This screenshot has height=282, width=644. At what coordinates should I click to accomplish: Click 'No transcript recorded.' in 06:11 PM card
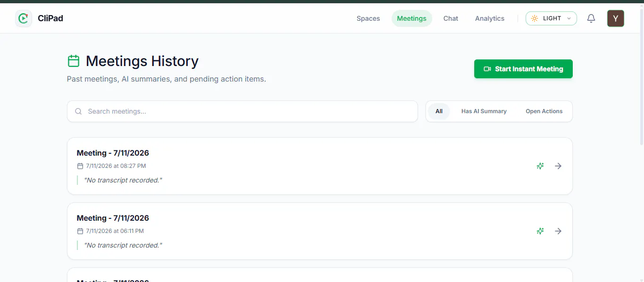tap(123, 245)
